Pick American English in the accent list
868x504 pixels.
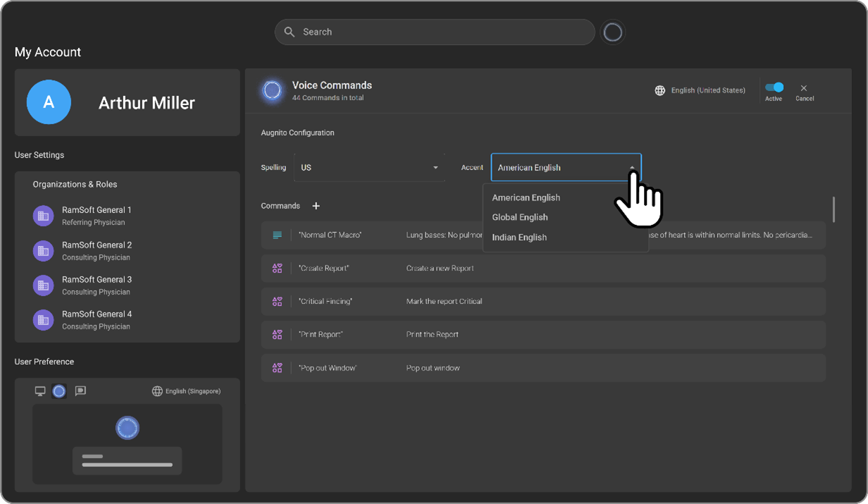[x=526, y=197]
